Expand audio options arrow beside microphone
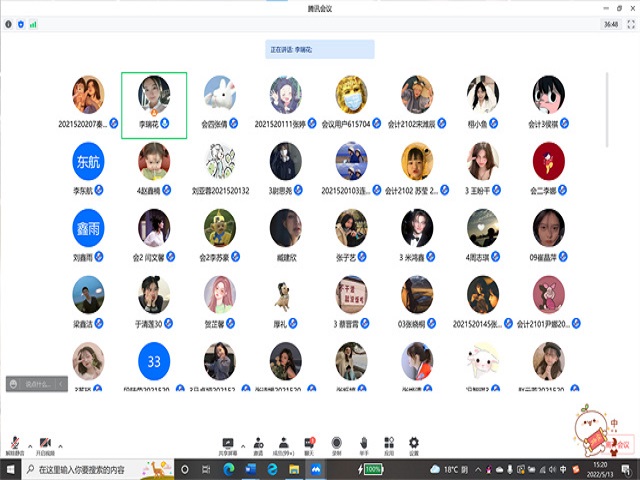The height and width of the screenshot is (480, 640). click(x=27, y=441)
